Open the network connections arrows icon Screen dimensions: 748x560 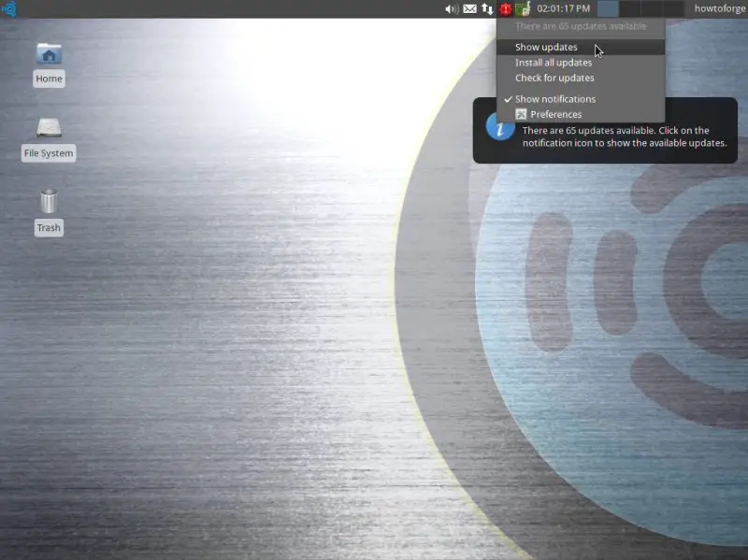pos(487,9)
